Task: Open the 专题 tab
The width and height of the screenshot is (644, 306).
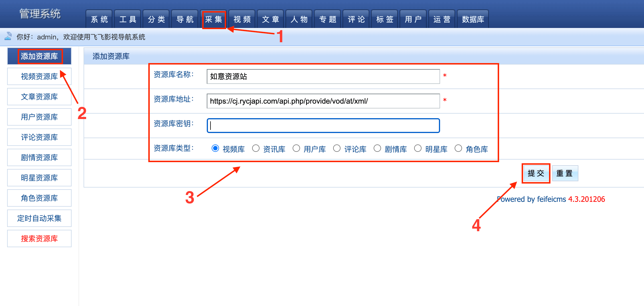Action: (x=327, y=19)
